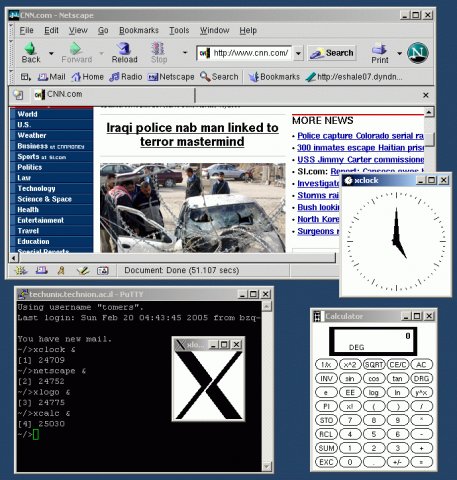Image resolution: width=457 pixels, height=480 pixels.
Task: Open the File menu
Action: point(26,30)
